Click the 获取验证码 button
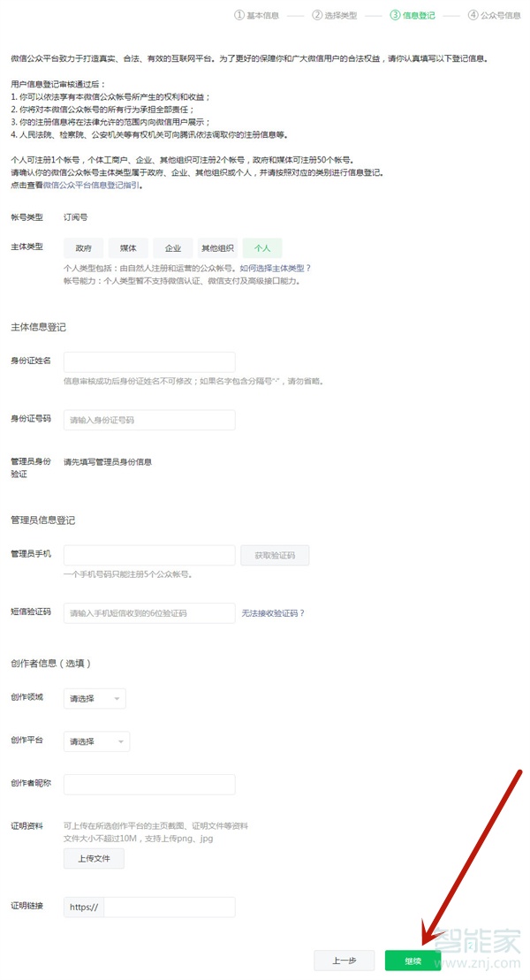 pos(275,555)
